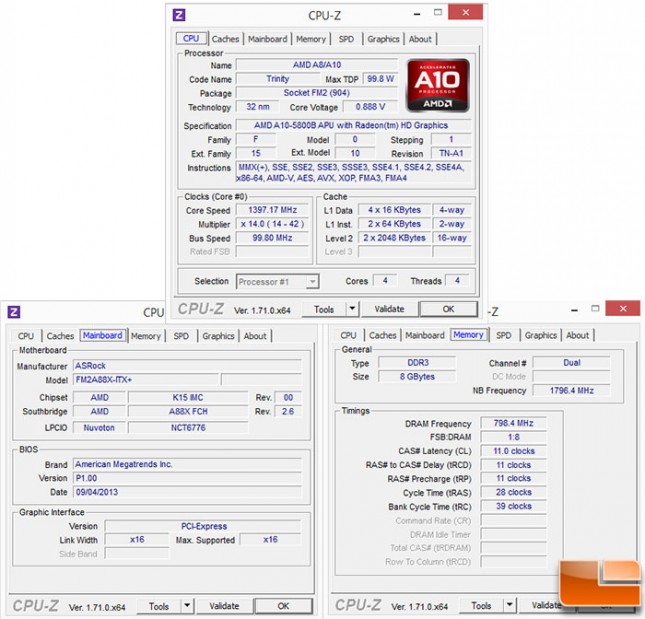Open the Caches tab in the top CPU-Z window
Image resolution: width=645 pixels, height=619 pixels.
pyautogui.click(x=225, y=39)
